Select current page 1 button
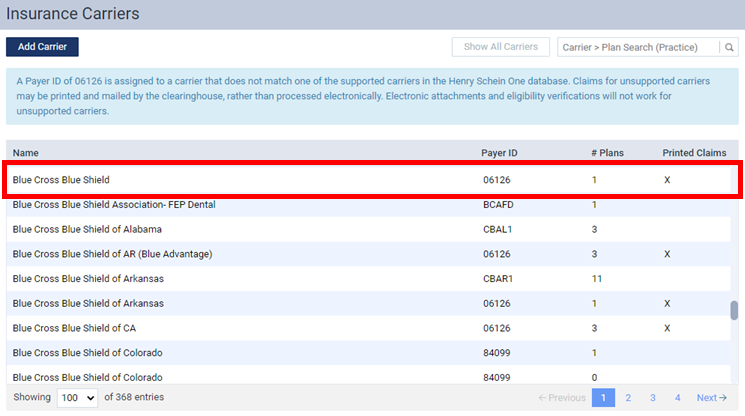745x416 pixels. (603, 398)
